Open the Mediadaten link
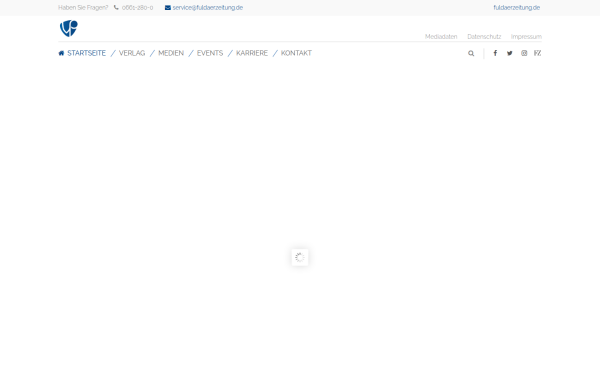The image size is (600, 375). 441,37
